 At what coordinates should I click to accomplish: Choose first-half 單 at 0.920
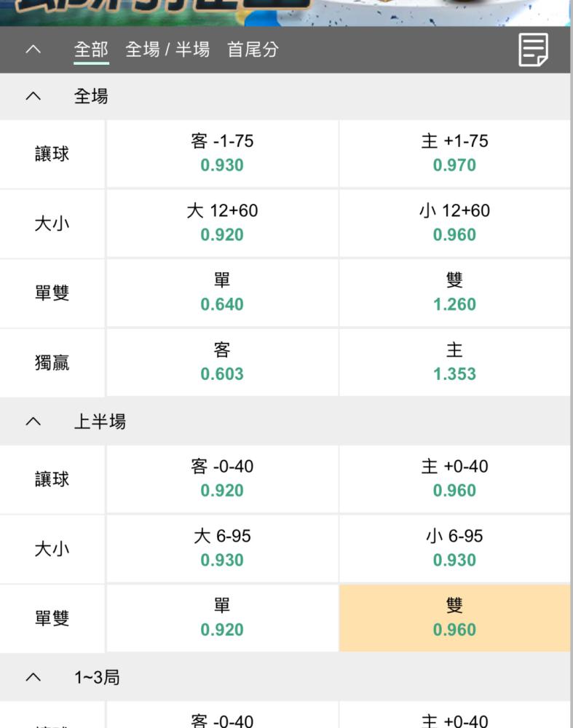222,618
